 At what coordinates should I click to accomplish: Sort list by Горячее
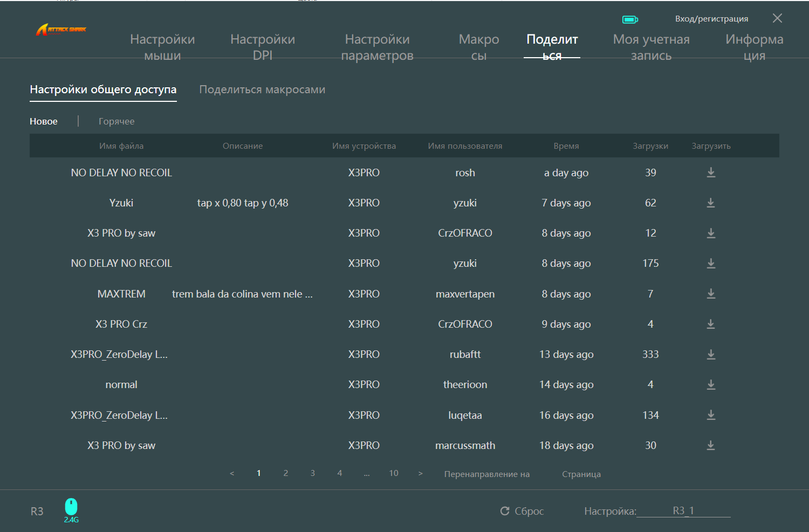[116, 121]
